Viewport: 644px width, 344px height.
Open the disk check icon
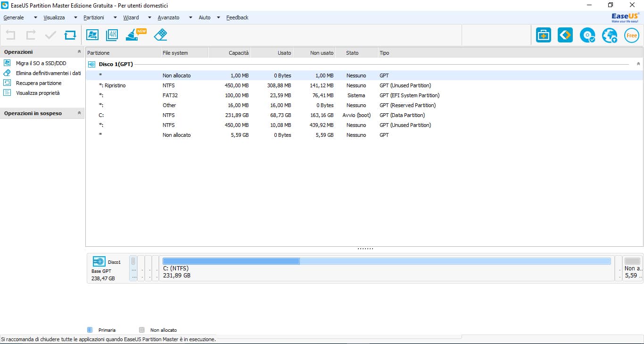coord(587,35)
